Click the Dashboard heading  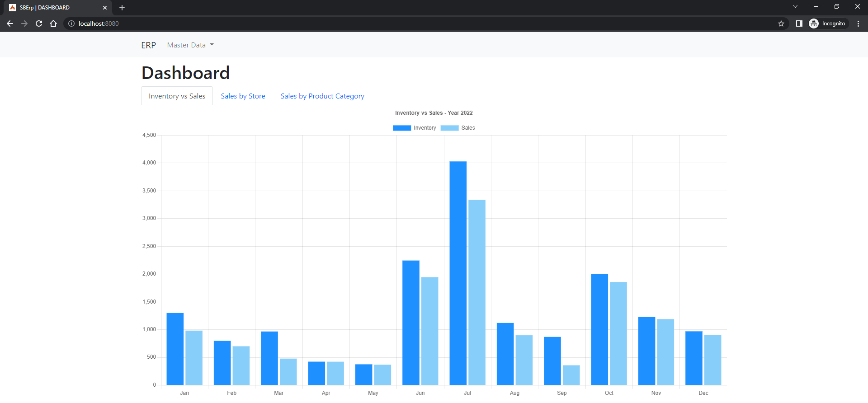185,73
